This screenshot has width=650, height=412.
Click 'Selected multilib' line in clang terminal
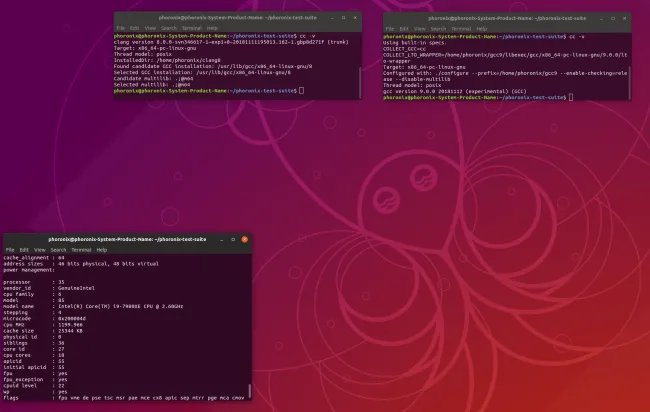(152, 85)
